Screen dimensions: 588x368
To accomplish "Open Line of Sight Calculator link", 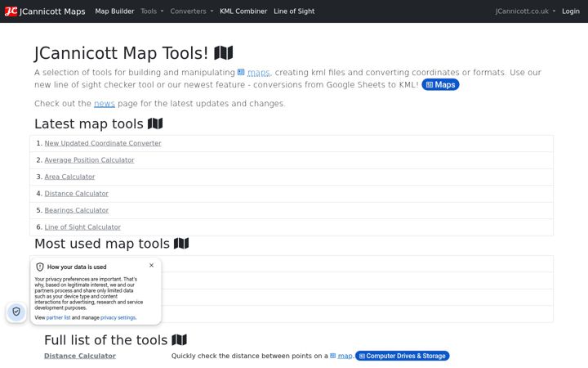I will [82, 227].
